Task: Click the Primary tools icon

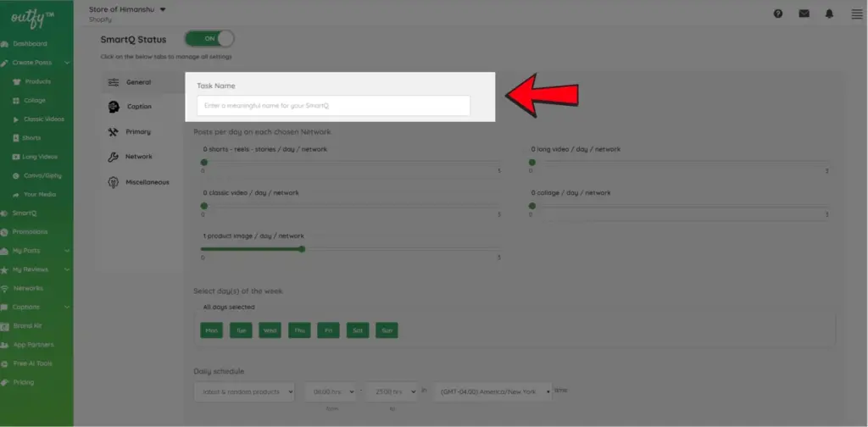Action: click(114, 132)
